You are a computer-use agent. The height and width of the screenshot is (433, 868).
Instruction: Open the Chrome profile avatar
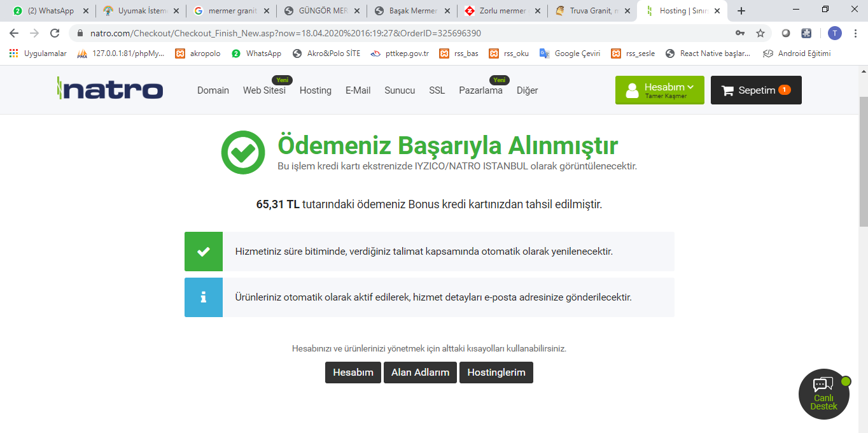834,33
